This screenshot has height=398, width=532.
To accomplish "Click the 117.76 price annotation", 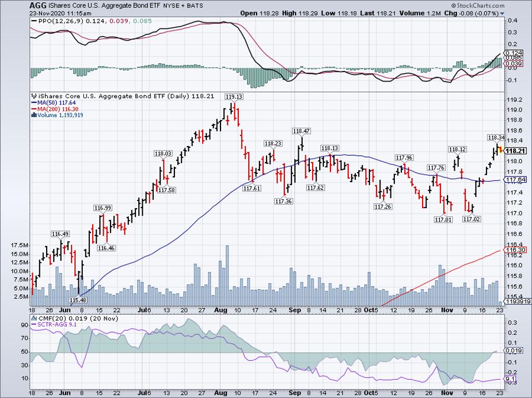I will point(436,168).
